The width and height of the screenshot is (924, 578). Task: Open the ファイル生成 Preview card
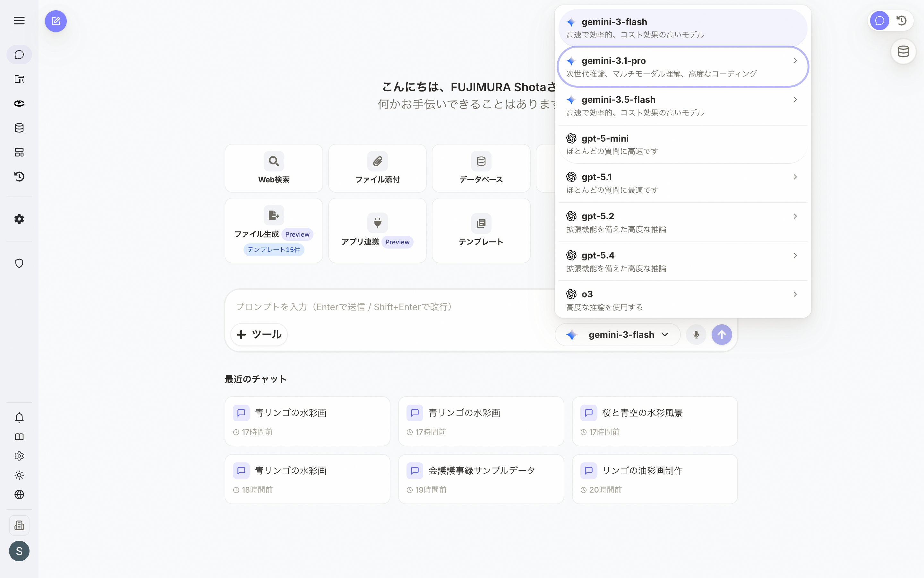tap(274, 231)
